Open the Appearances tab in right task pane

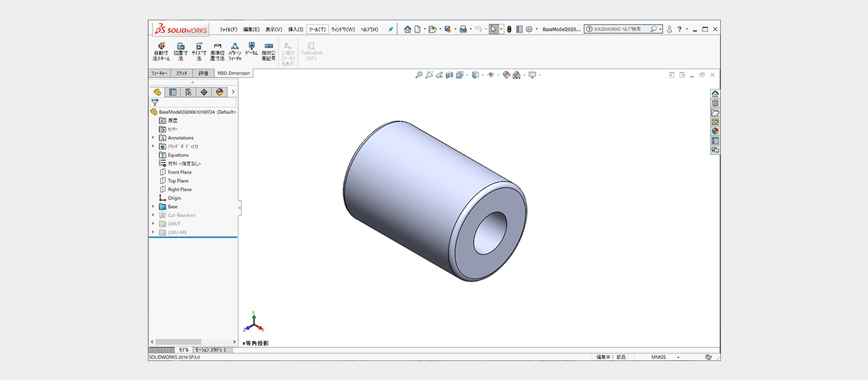[x=715, y=131]
